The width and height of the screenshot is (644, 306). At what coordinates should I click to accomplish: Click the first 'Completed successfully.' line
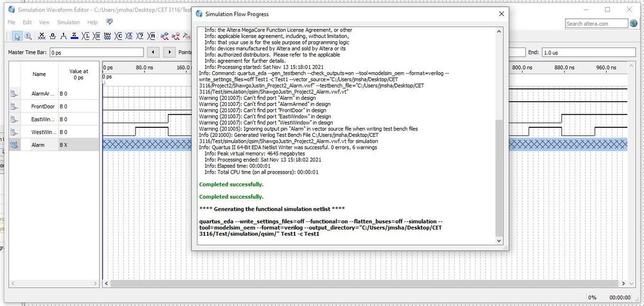point(231,184)
